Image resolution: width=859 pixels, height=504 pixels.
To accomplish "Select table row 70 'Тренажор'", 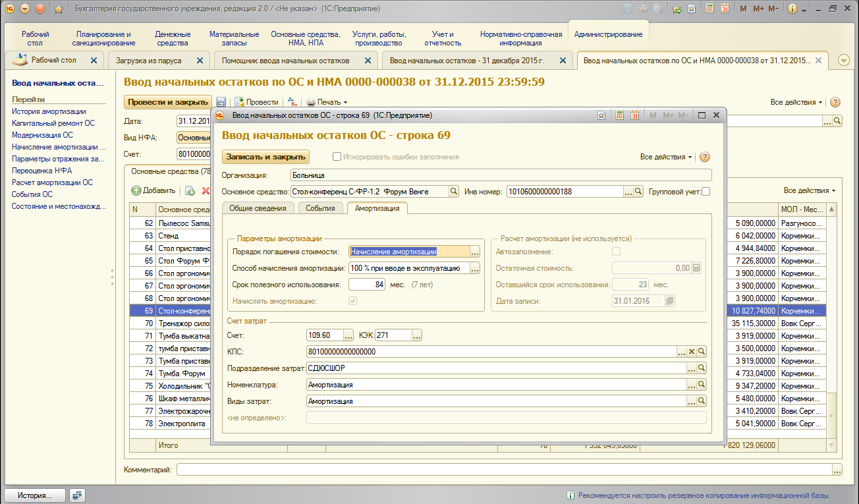I will pos(478,323).
